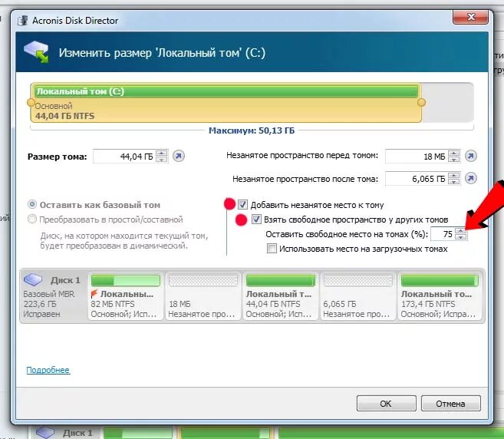Screen dimensions: 504x439
Task: Click the unallocated gray area after volume bar
Action: (448, 102)
